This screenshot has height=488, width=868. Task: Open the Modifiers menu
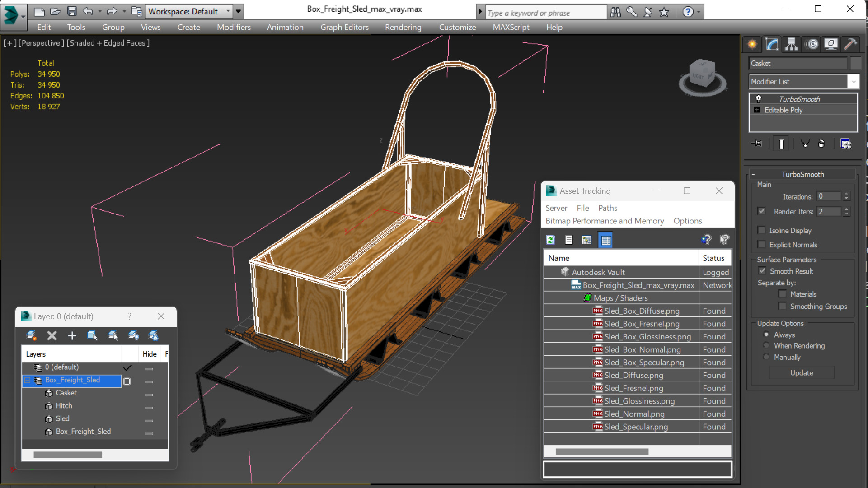[x=234, y=27]
